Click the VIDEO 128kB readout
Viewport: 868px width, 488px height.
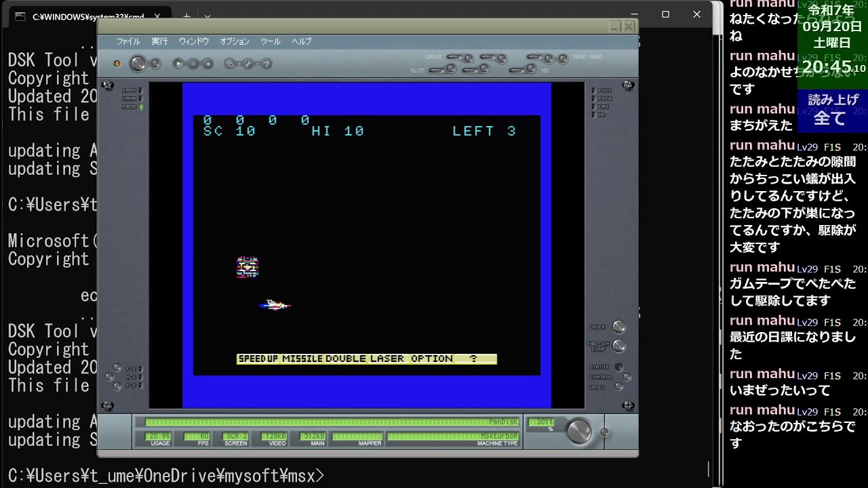coord(275,436)
